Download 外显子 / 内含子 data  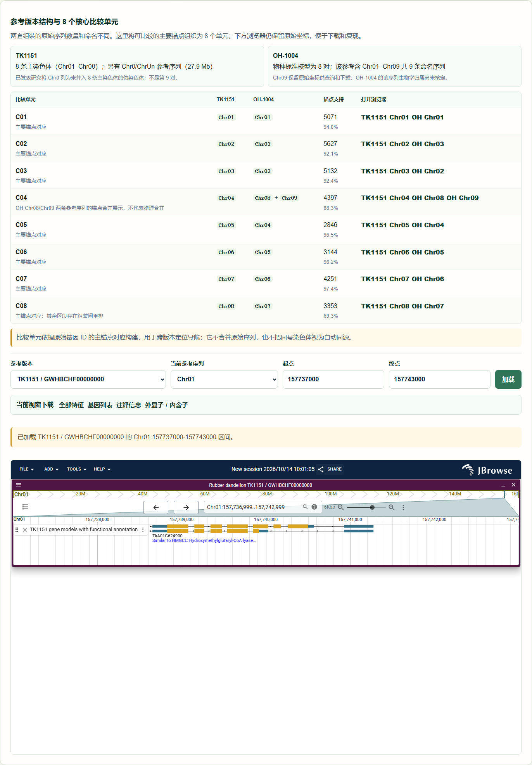tap(166, 405)
